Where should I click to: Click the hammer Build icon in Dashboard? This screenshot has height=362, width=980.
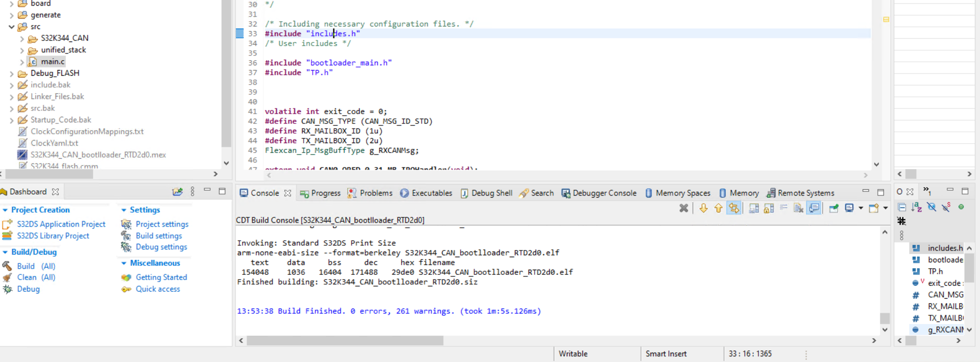pyautogui.click(x=7, y=266)
